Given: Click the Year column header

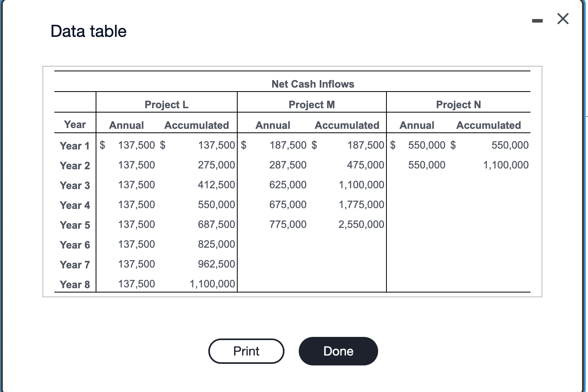Looking at the screenshot, I should pyautogui.click(x=75, y=124).
